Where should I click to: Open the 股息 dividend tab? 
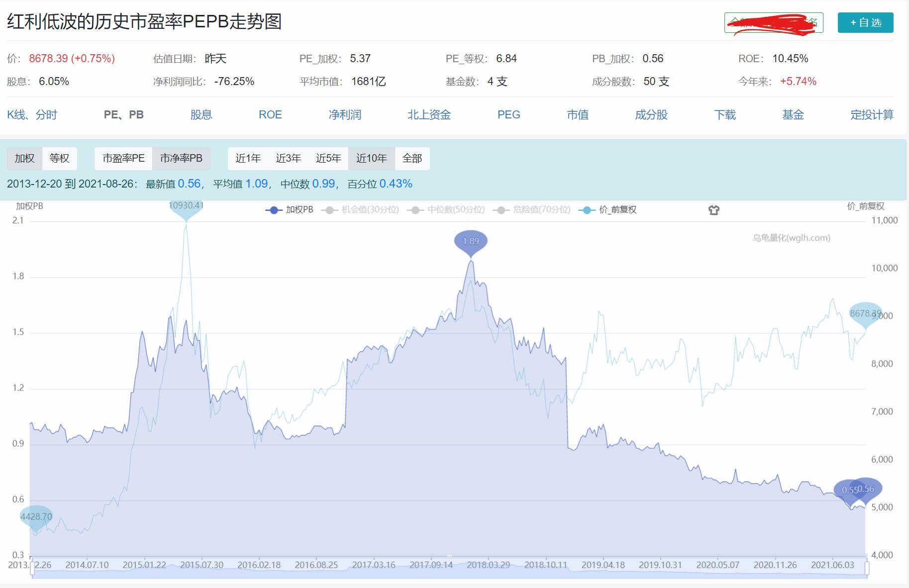(x=202, y=114)
